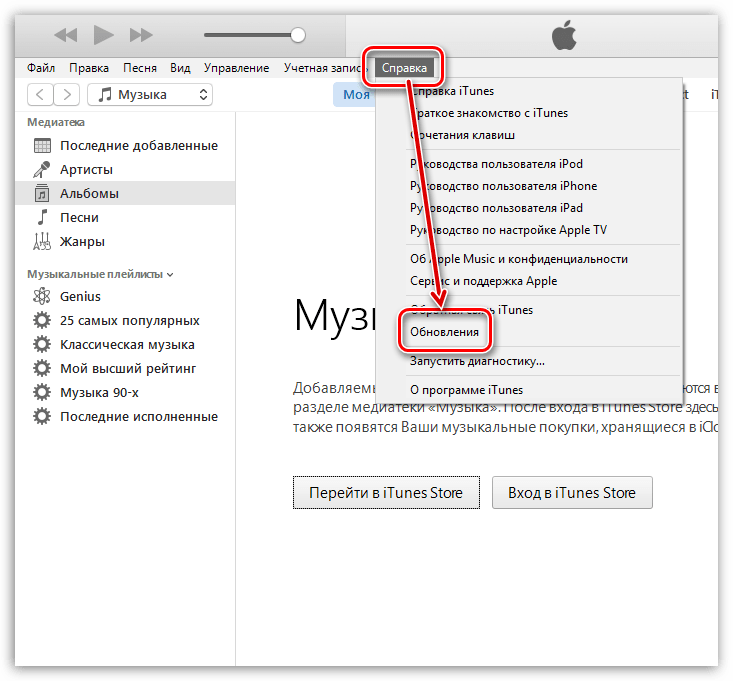Click the gear icon for Мой высший рейтинг
Image resolution: width=733 pixels, height=681 pixels.
(x=42, y=368)
